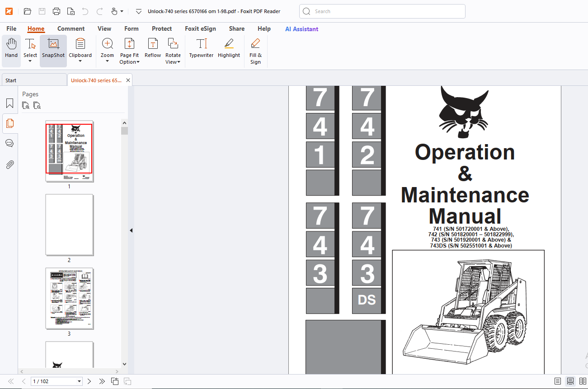Open the Fill & Sign tool
Image resolution: width=588 pixels, height=389 pixels.
click(x=255, y=51)
